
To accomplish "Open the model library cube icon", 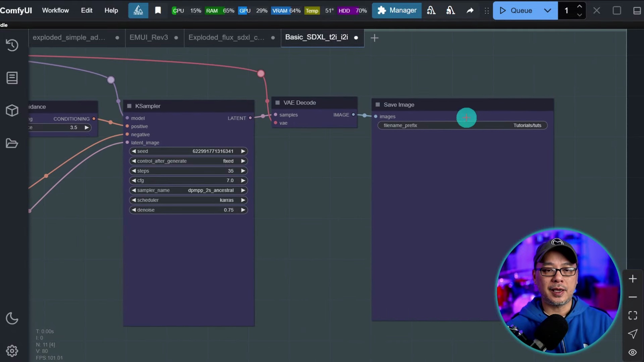I will click(12, 110).
